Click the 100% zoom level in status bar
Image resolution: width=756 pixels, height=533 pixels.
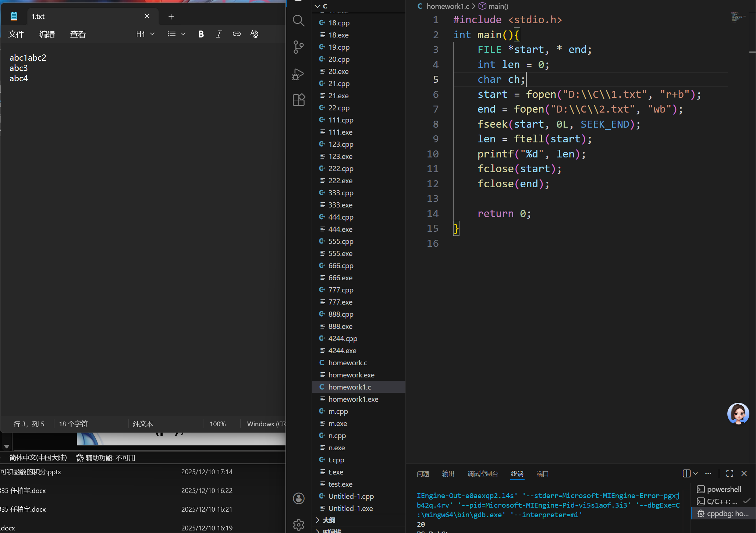point(217,424)
